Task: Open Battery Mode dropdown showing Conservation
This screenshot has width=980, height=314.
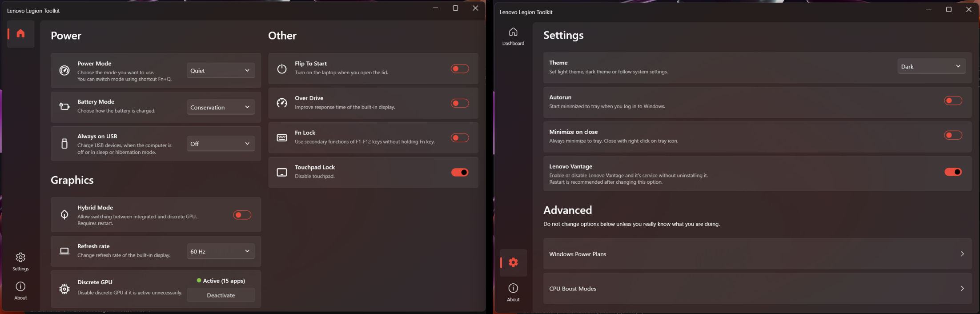Action: 221,107
